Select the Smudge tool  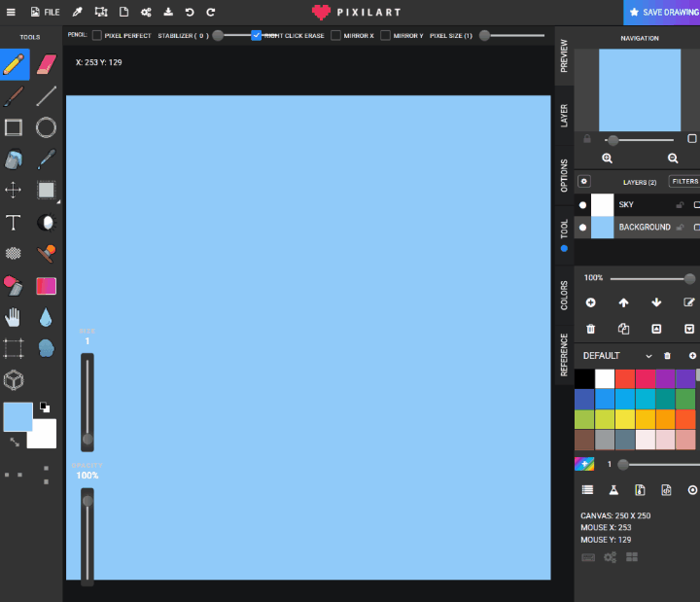coord(47,348)
